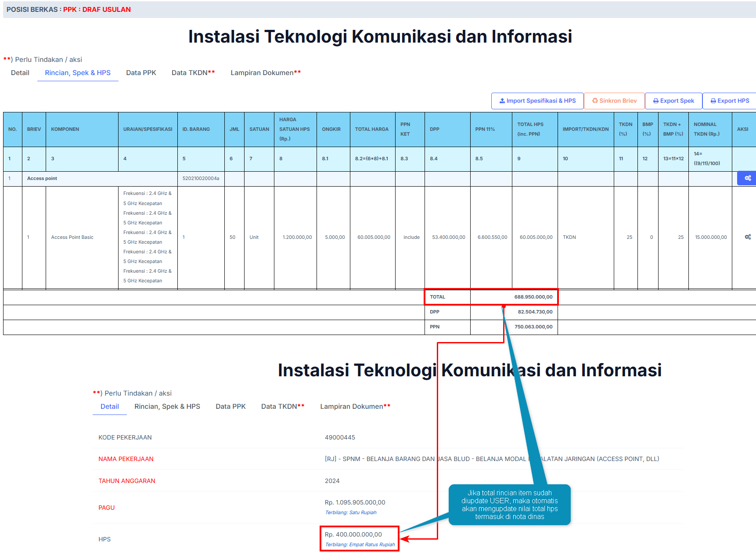The width and height of the screenshot is (756, 555).
Task: Click the Access point group row label
Action: [x=42, y=179]
